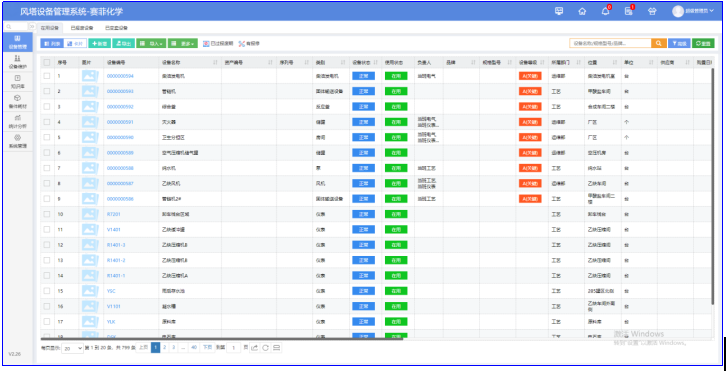Open the 更多 dropdown button

pyautogui.click(x=182, y=43)
